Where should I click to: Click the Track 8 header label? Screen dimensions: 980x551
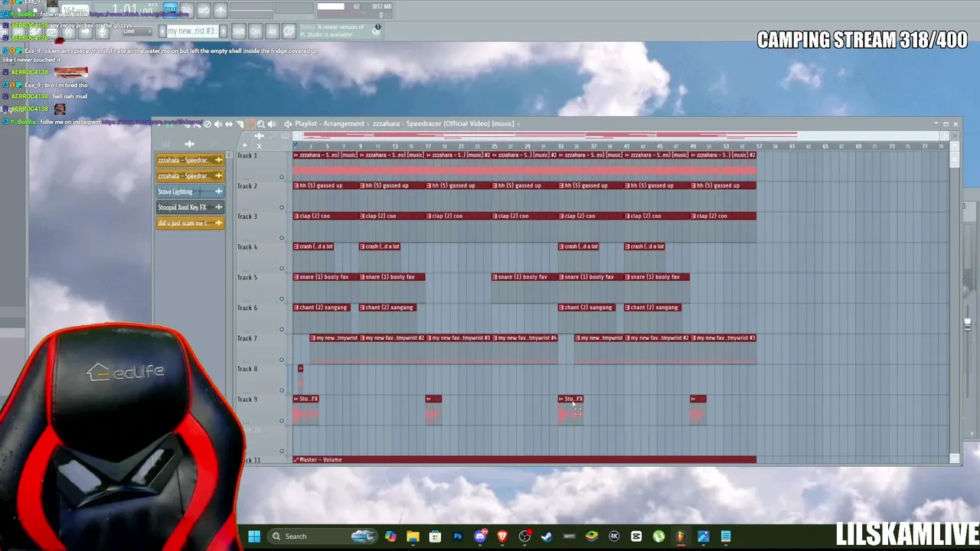(247, 369)
